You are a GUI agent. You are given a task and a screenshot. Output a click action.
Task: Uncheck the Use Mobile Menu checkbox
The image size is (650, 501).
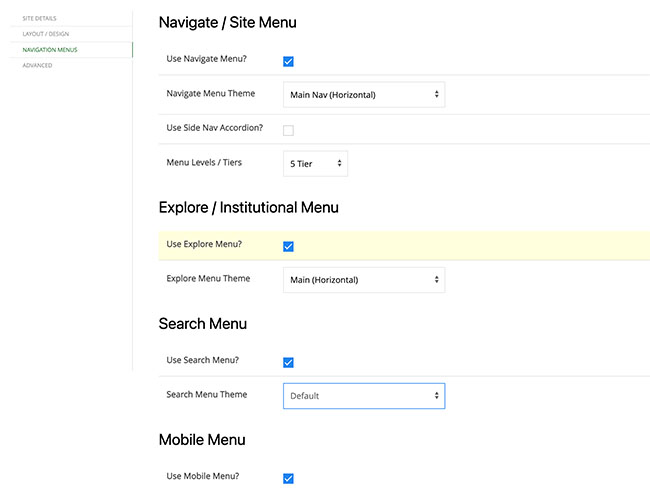(288, 478)
